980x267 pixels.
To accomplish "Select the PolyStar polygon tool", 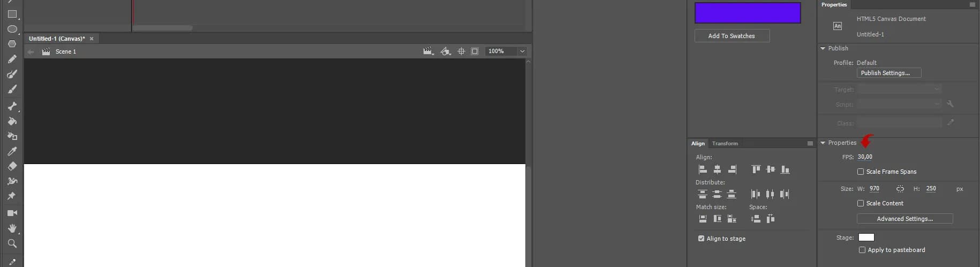I will pos(12,44).
